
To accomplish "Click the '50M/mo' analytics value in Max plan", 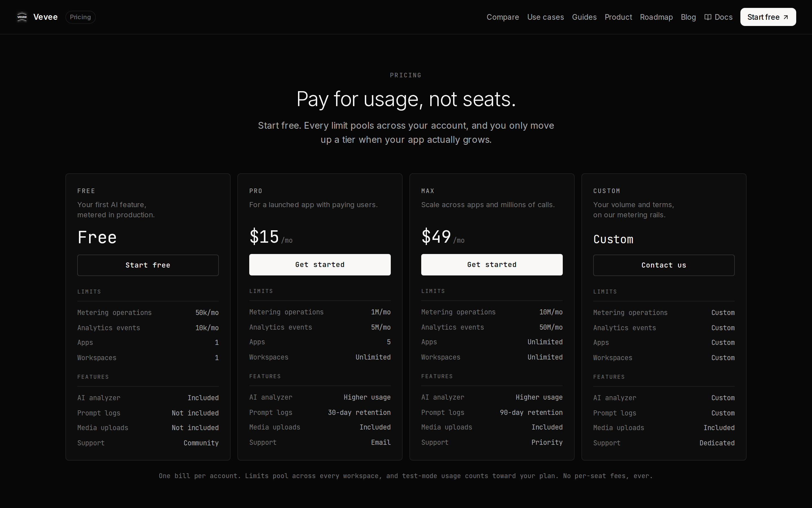I will point(551,327).
